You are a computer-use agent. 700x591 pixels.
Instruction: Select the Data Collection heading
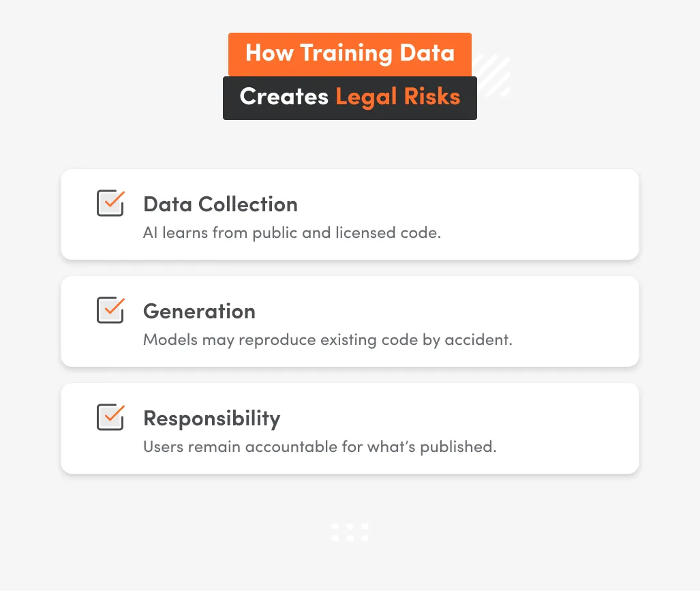(x=220, y=204)
